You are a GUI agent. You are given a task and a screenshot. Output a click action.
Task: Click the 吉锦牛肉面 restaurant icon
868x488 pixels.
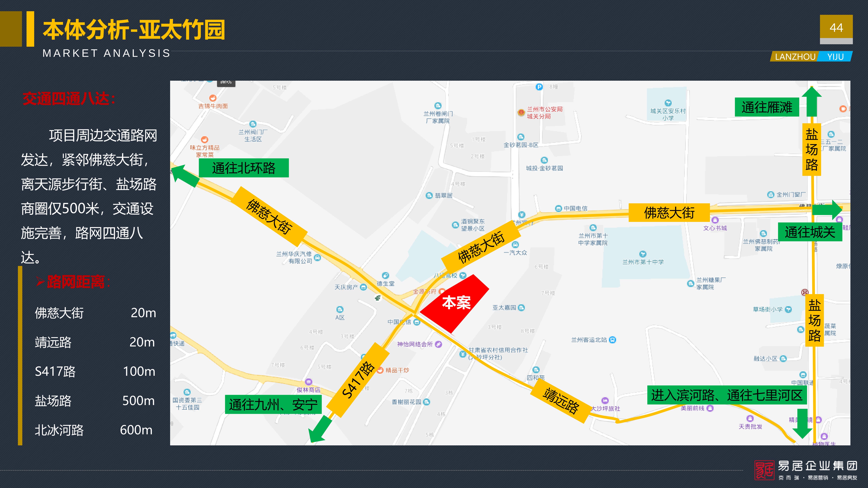213,98
